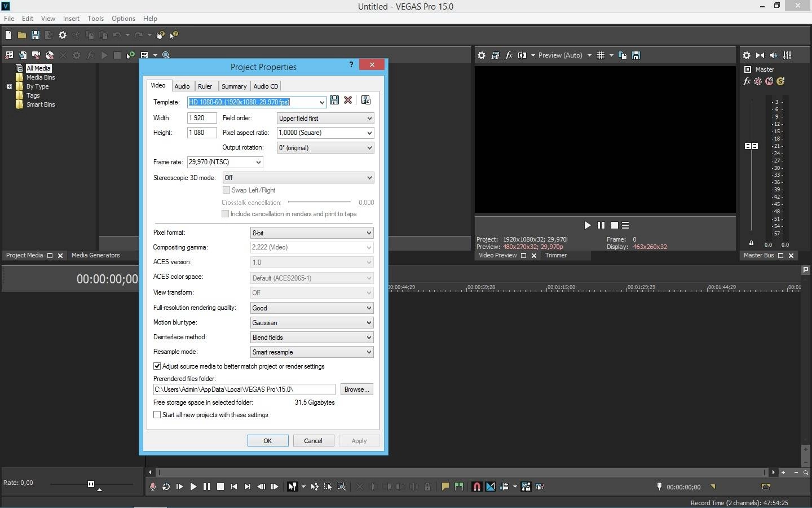Viewport: 812px width, 508px height.
Task: Toggle Enable Snapping magnet icon
Action: click(476, 487)
